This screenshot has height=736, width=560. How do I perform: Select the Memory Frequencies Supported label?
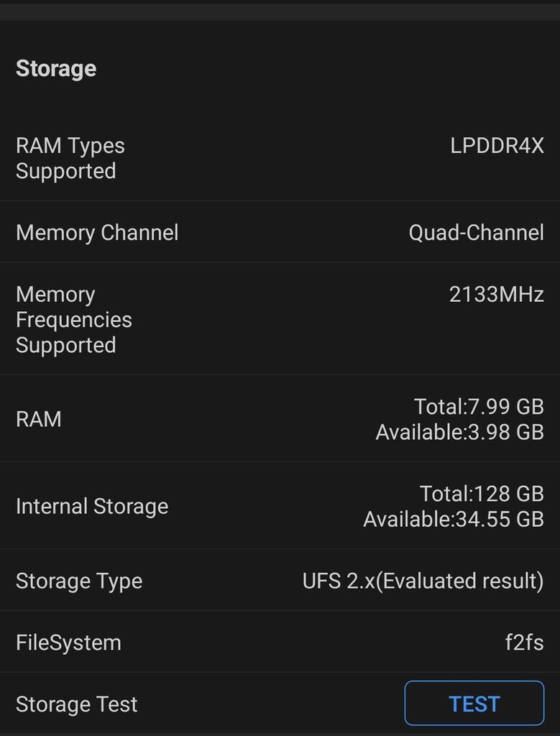point(74,319)
